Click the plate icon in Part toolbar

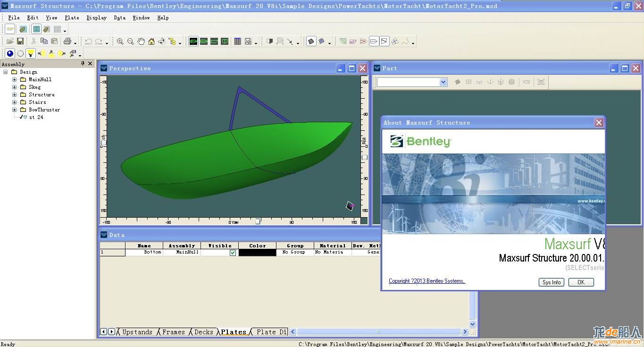pos(458,82)
